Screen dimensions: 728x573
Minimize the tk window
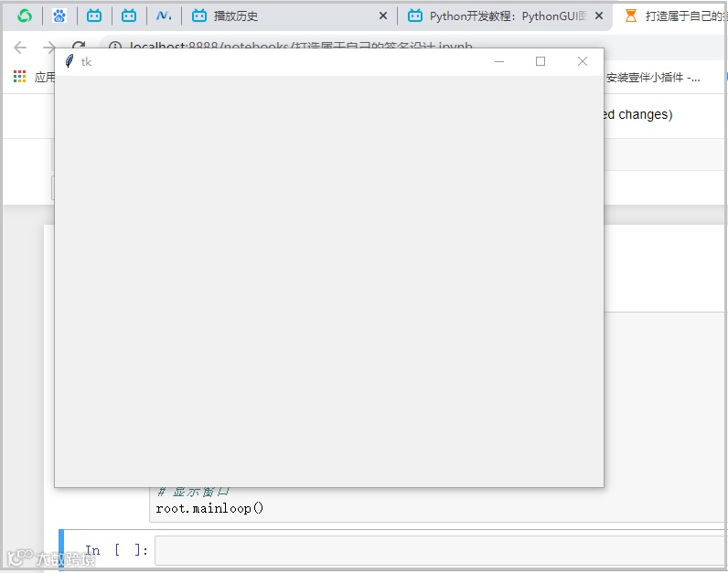[499, 61]
